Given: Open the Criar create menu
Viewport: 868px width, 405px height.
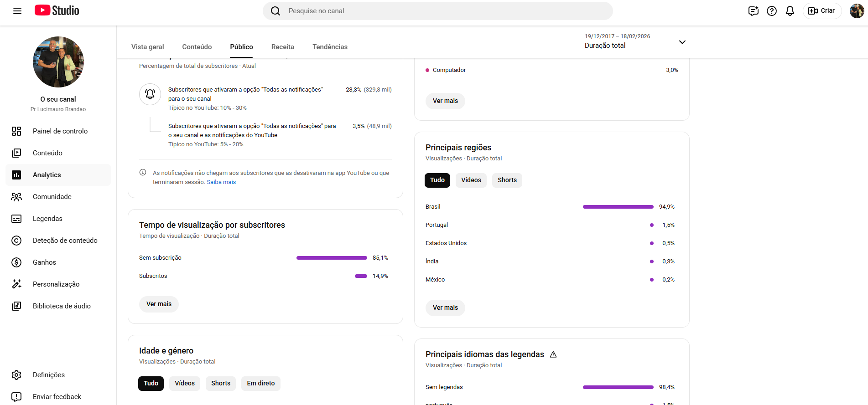Looking at the screenshot, I should [822, 11].
